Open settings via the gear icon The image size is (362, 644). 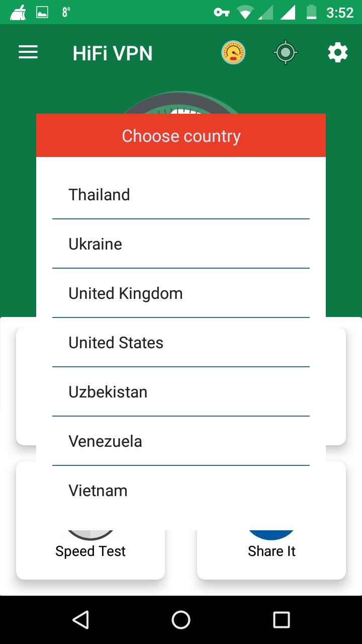[338, 52]
